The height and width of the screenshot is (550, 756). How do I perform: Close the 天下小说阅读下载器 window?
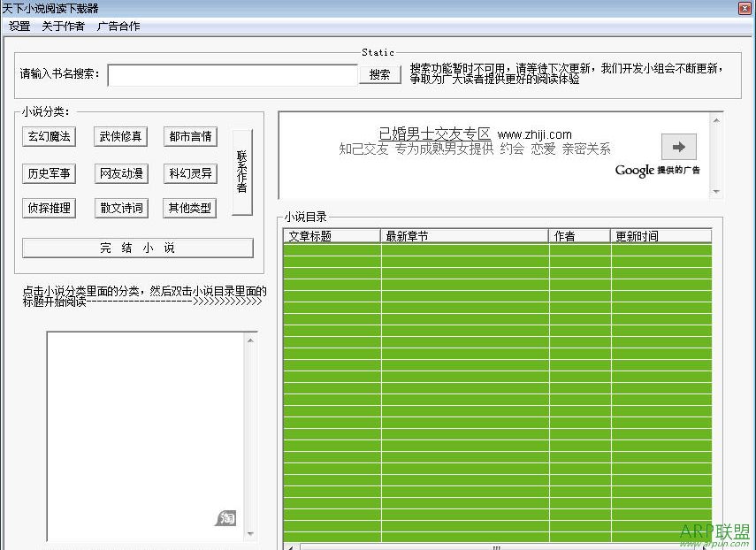tap(745, 7)
